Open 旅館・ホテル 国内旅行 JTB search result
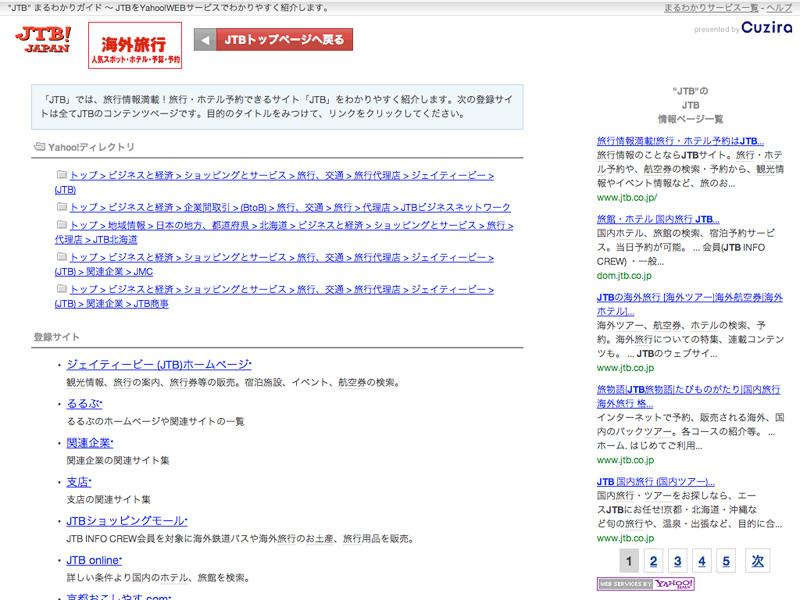800x600 pixels. (657, 219)
